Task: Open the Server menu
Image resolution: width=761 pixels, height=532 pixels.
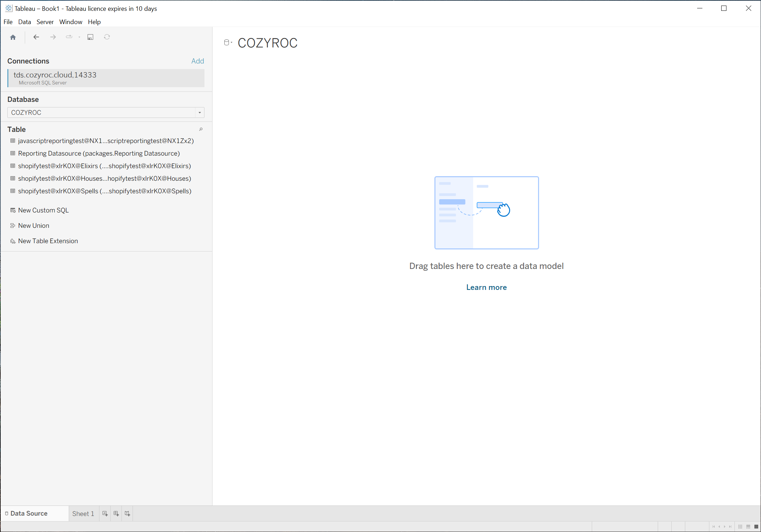Action: pyautogui.click(x=45, y=22)
